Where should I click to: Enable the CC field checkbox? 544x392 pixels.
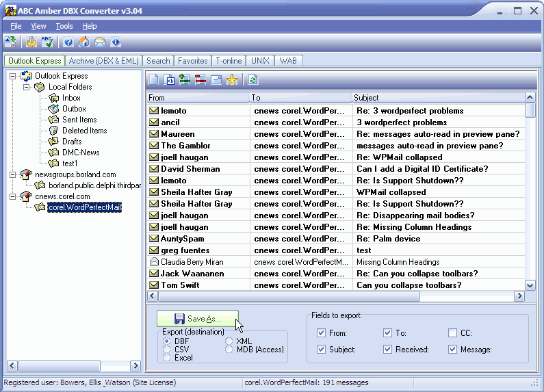tap(452, 333)
